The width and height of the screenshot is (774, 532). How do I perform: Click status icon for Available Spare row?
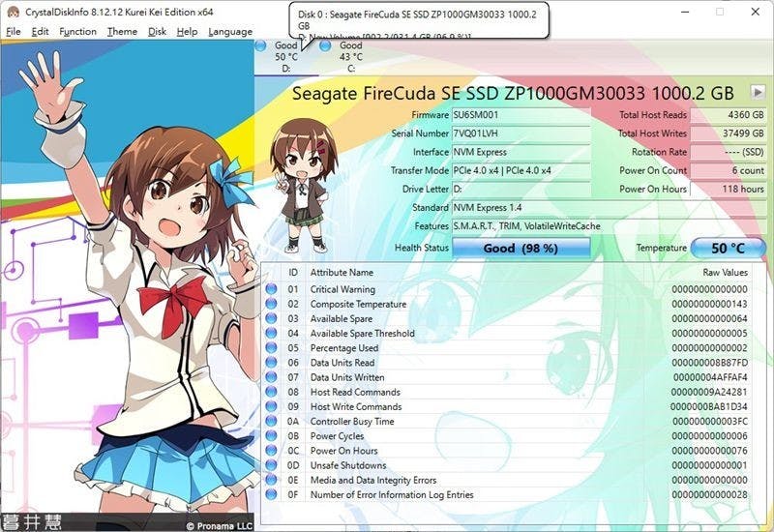coord(271,318)
